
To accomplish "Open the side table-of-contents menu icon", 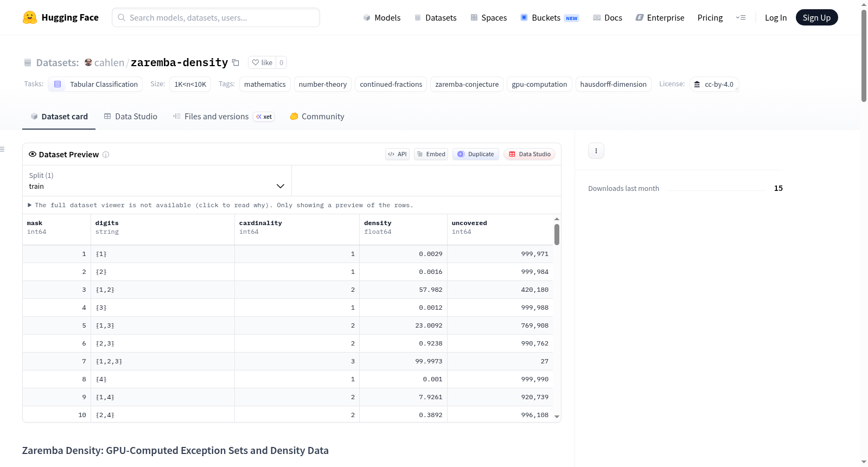I will pyautogui.click(x=2, y=149).
